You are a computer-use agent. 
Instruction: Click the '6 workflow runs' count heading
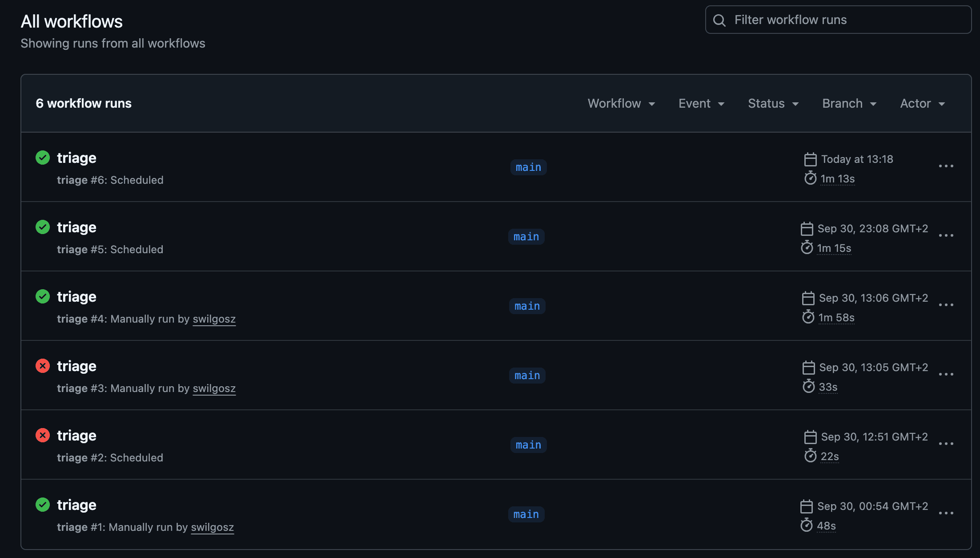[84, 103]
